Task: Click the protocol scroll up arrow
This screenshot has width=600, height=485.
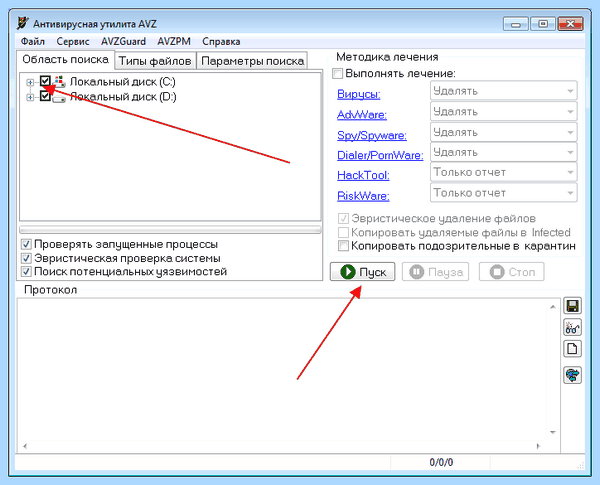Action: pyautogui.click(x=553, y=307)
